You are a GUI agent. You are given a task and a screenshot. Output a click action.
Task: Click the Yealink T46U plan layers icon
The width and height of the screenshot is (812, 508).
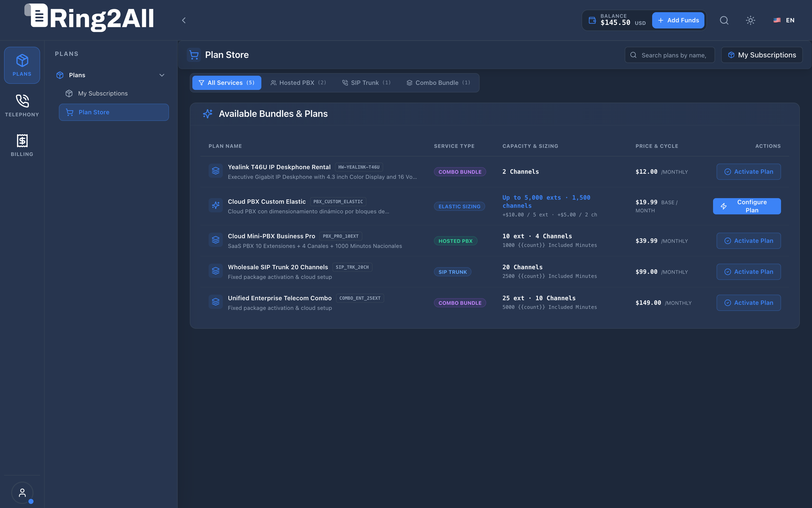(x=216, y=171)
